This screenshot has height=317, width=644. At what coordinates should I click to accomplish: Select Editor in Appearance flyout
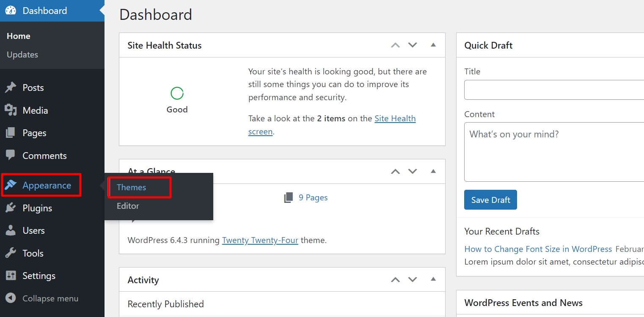(x=128, y=206)
